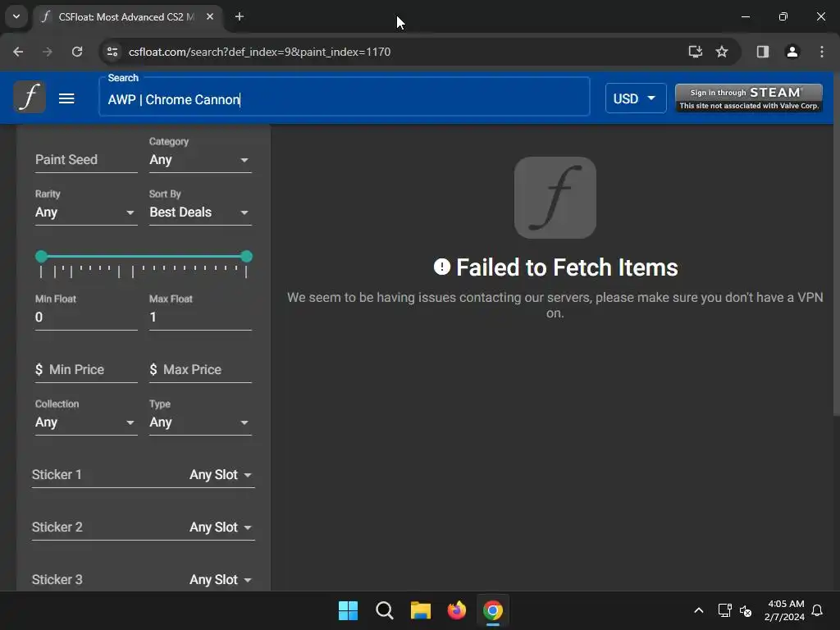840x630 pixels.
Task: Click the Max Price field
Action: (200, 370)
